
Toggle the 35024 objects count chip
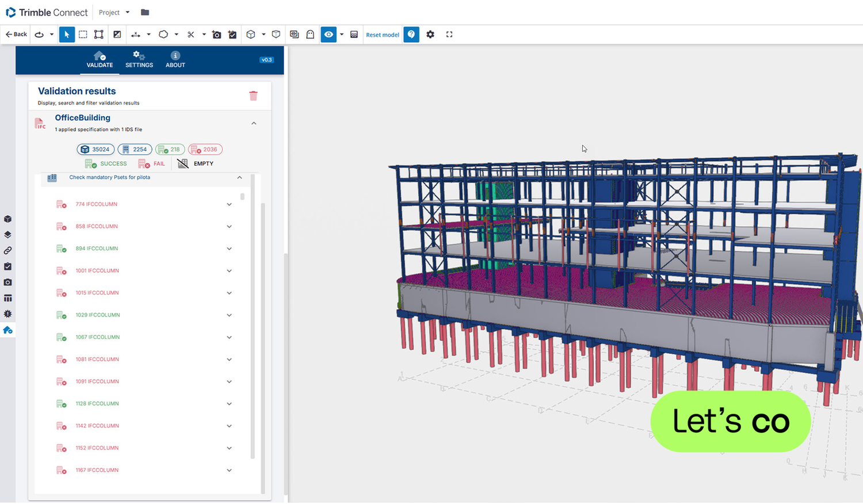[96, 150]
